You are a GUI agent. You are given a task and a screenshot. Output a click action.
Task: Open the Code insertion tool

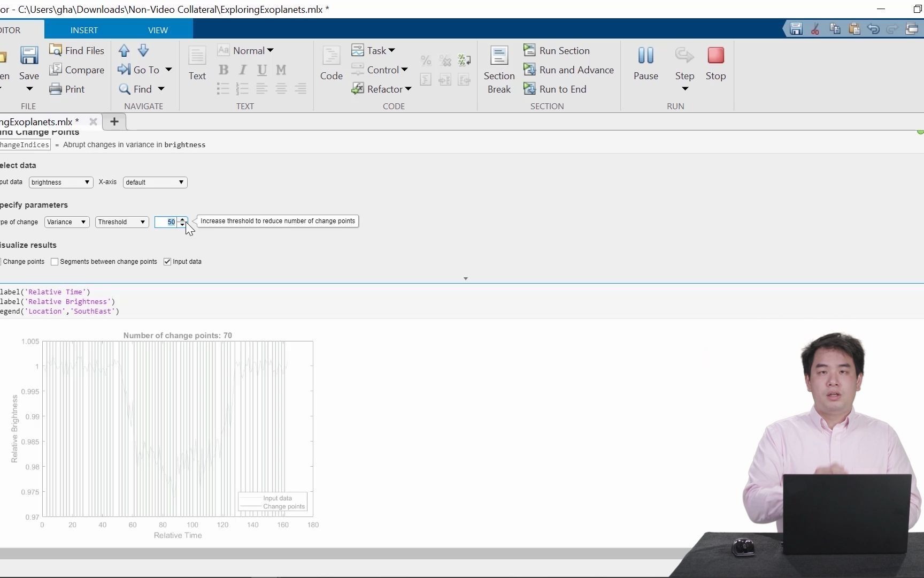coord(331,64)
